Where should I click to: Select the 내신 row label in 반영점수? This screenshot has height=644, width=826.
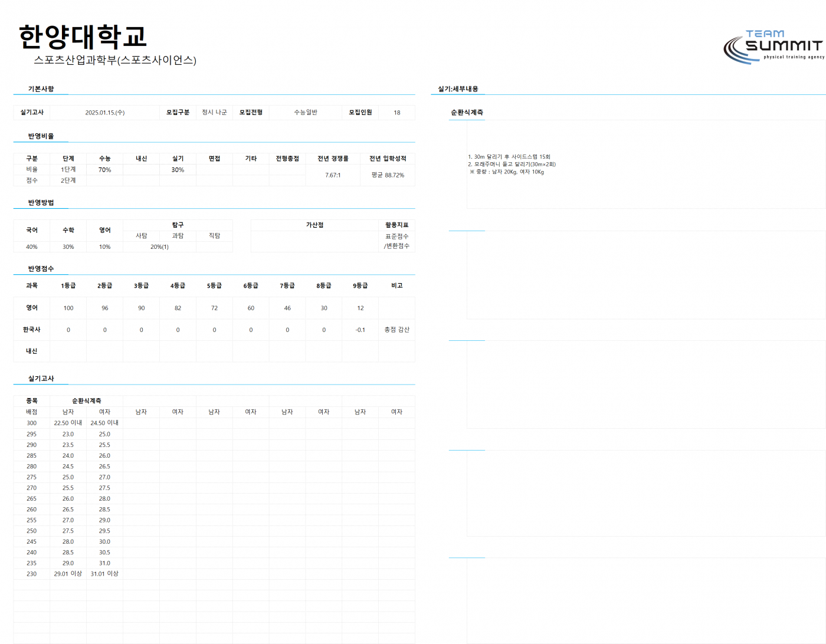tap(32, 351)
